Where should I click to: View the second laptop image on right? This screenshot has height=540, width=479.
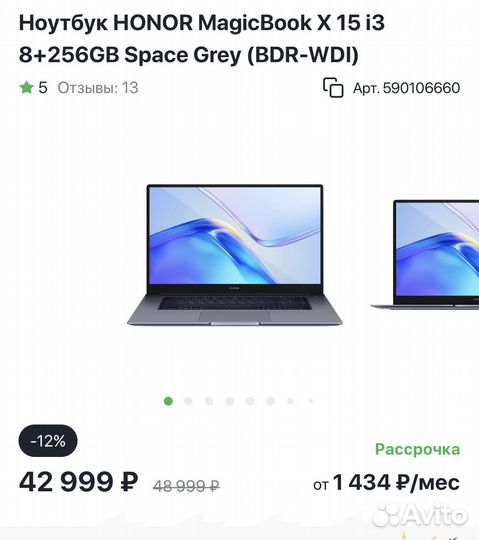[x=425, y=255]
